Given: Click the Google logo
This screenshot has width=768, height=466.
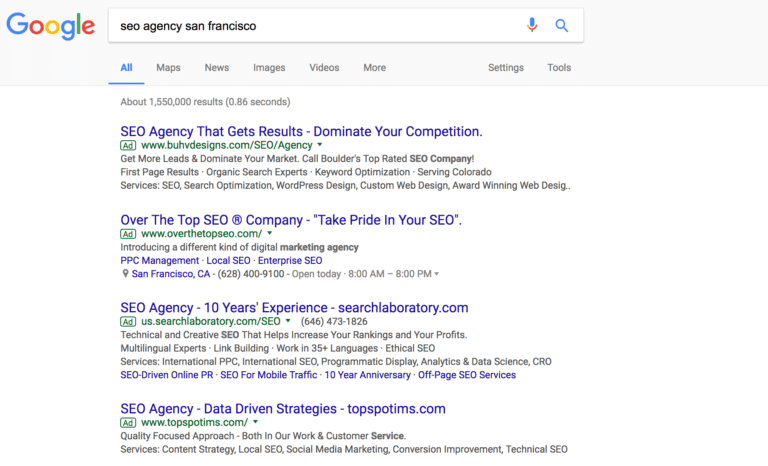Looking at the screenshot, I should (50, 26).
